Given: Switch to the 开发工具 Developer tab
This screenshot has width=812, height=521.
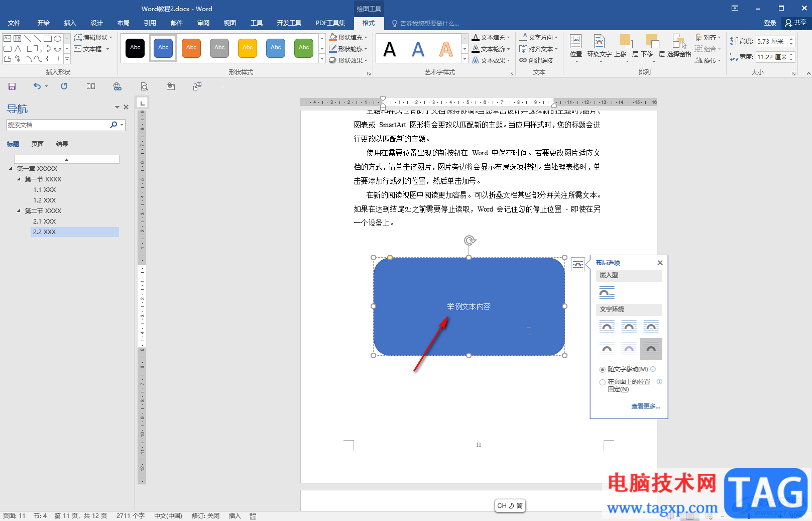Looking at the screenshot, I should (289, 23).
